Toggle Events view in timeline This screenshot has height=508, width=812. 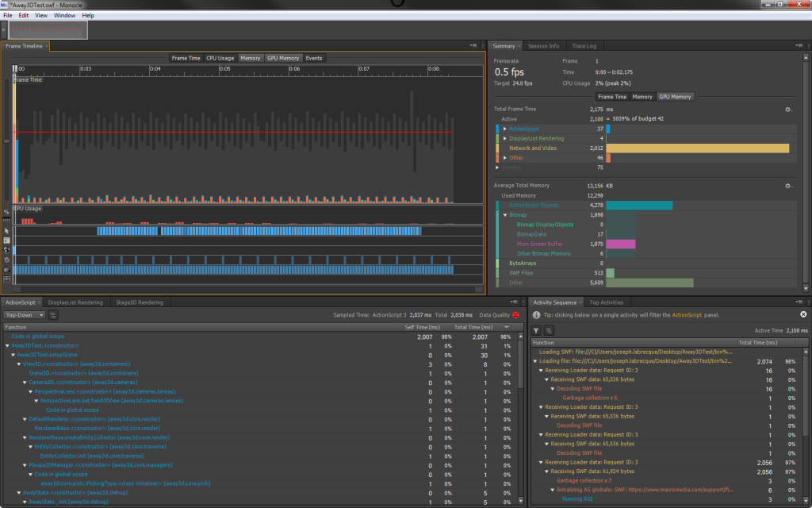click(x=314, y=58)
